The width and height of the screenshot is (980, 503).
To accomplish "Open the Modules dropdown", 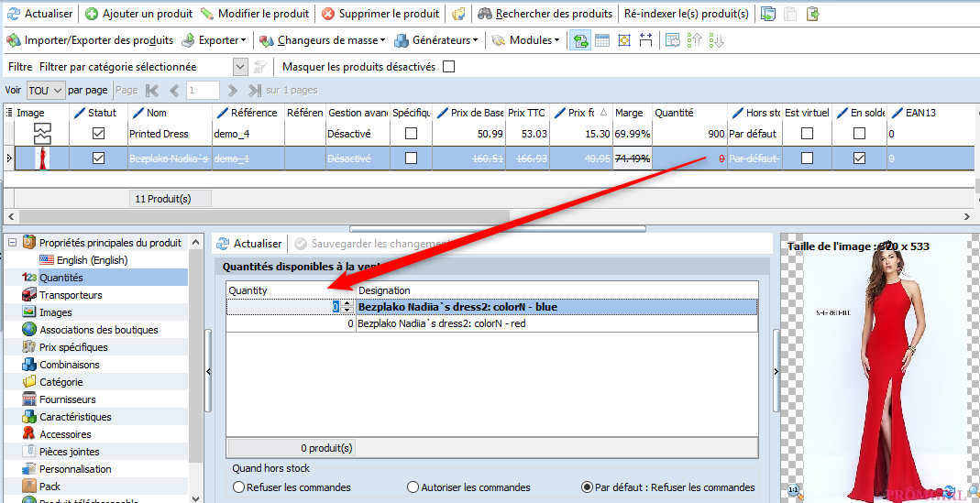I will pos(525,40).
